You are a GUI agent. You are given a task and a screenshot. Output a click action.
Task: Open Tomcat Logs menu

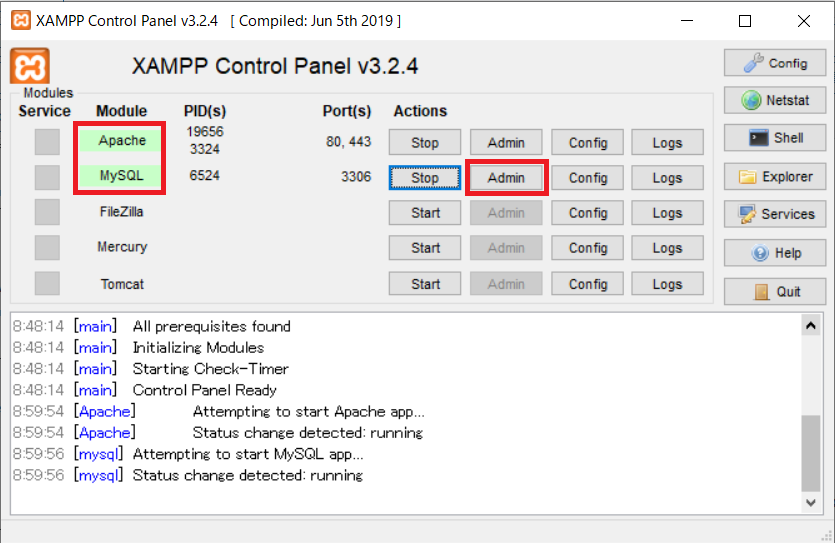pyautogui.click(x=667, y=284)
